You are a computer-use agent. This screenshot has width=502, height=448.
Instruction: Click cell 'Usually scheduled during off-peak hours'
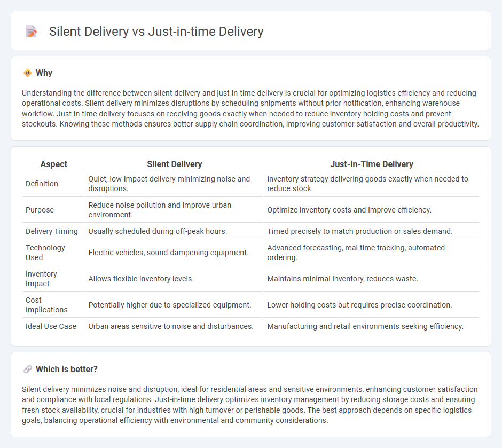175,231
